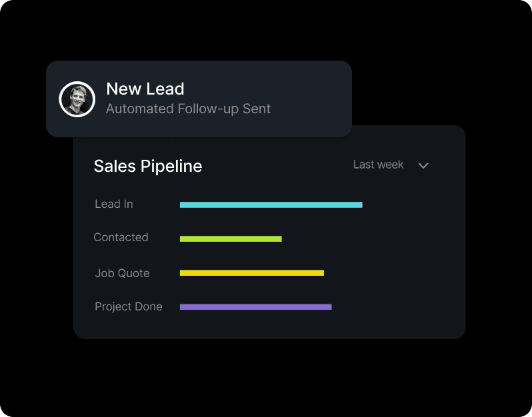Click the blank area below Project Done row
The height and width of the screenshot is (417, 532).
(x=267, y=326)
